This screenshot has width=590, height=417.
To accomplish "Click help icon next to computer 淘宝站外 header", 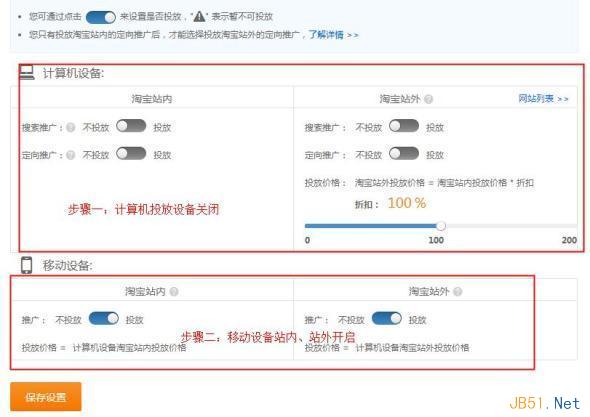I will click(x=428, y=99).
